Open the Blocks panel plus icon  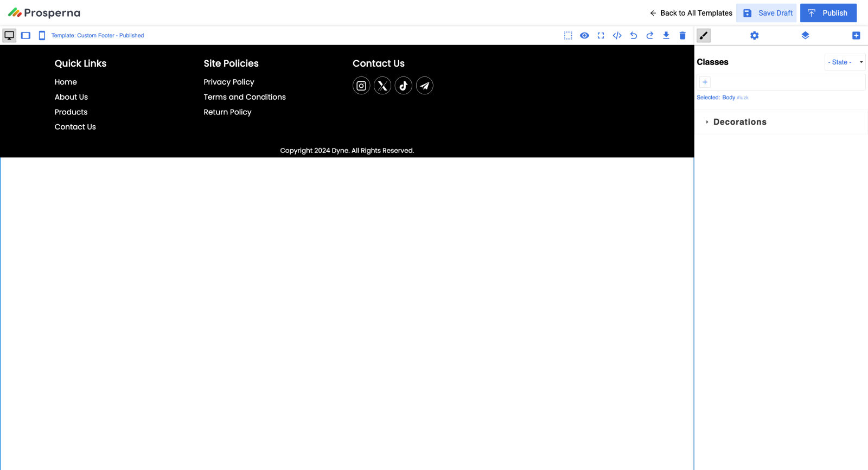856,35
